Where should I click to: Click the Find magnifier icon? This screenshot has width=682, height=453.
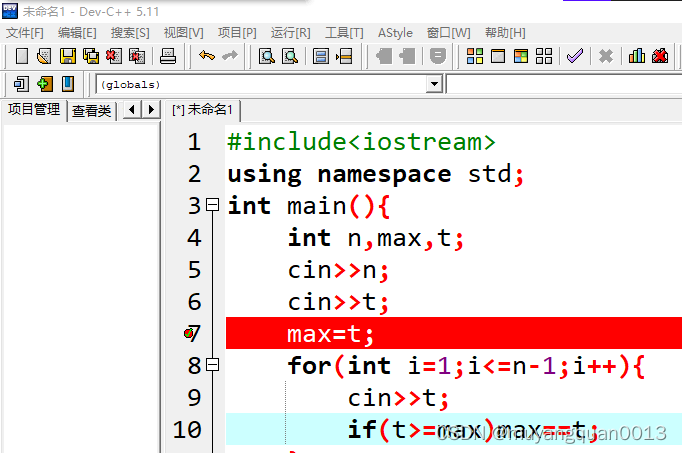pyautogui.click(x=267, y=56)
